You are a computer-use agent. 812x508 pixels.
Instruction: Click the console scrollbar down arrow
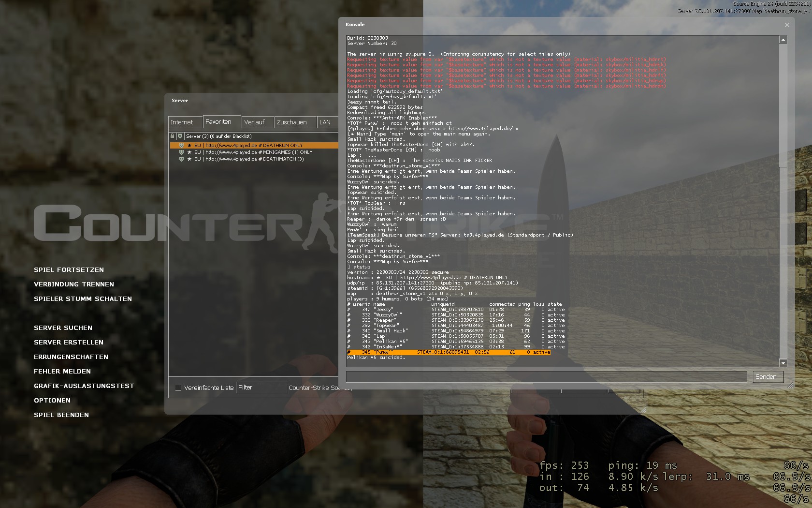click(783, 363)
